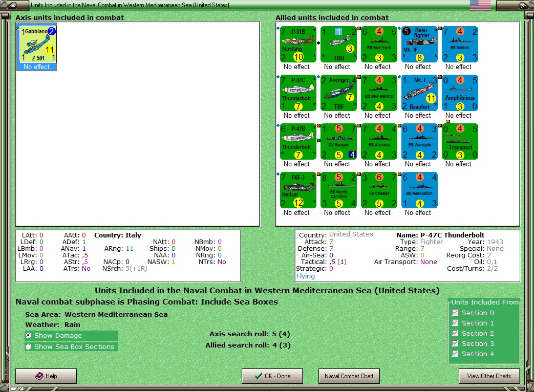
Task: Click the TBD torpedo bomber counter
Action: click(x=338, y=44)
